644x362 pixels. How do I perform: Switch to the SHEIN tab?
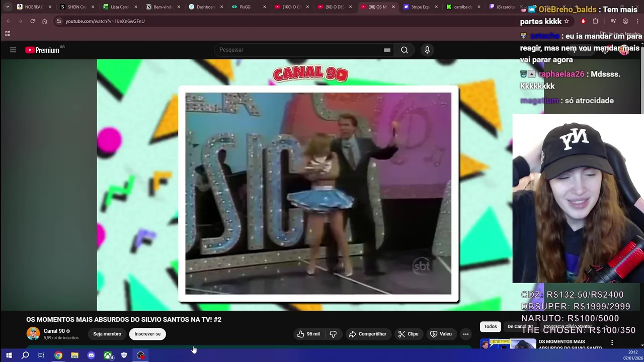pyautogui.click(x=77, y=7)
